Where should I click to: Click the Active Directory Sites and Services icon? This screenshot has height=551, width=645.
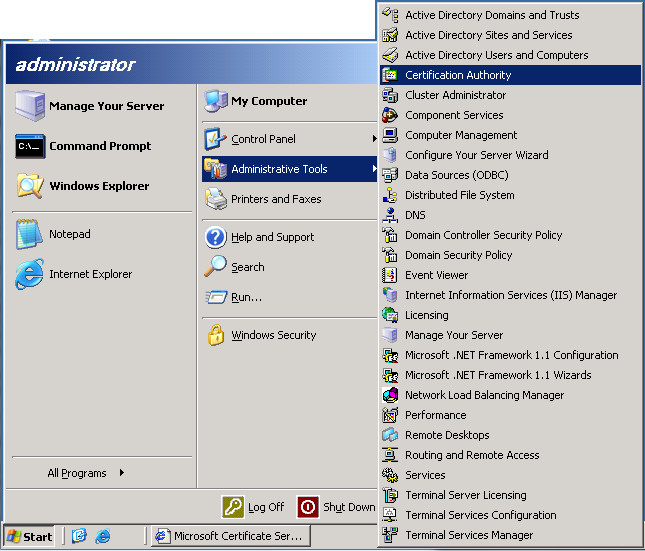(x=390, y=35)
